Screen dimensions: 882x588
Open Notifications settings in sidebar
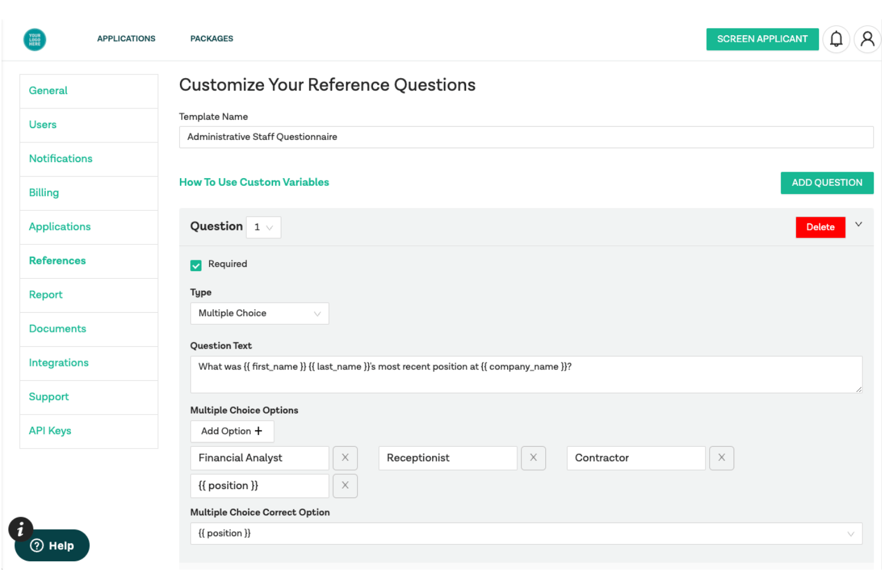(x=89, y=159)
